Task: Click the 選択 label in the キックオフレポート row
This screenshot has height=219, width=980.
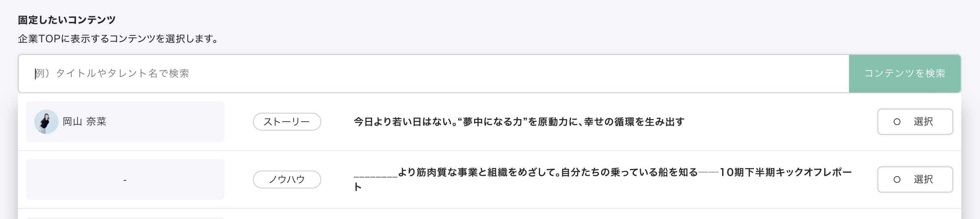Action: coord(923,180)
